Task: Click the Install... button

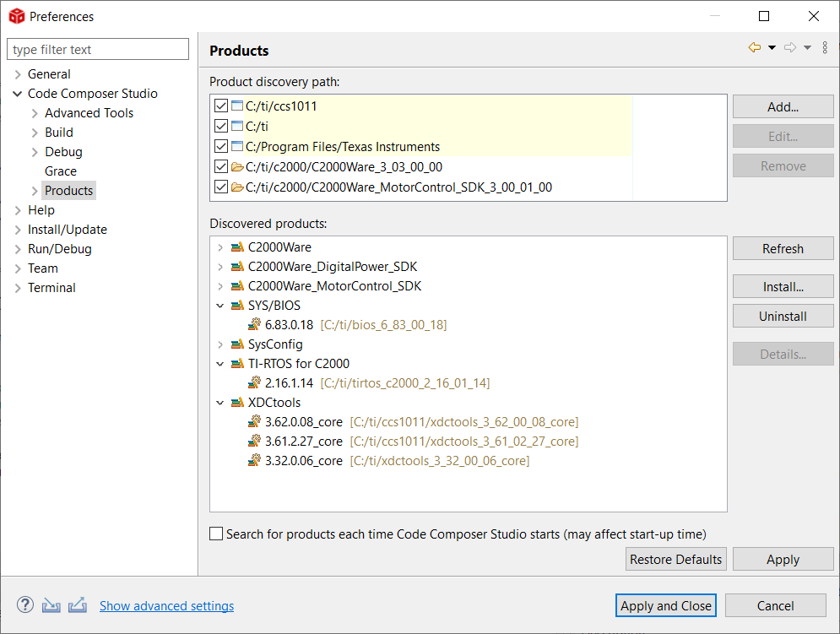Action: [783, 287]
